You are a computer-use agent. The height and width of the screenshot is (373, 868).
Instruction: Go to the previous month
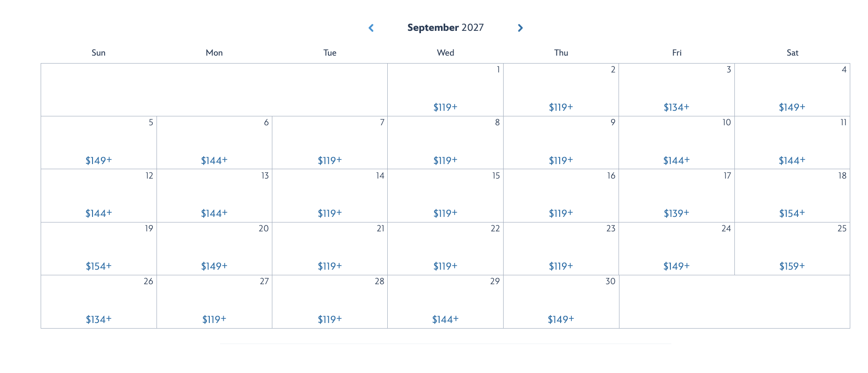[x=371, y=28]
